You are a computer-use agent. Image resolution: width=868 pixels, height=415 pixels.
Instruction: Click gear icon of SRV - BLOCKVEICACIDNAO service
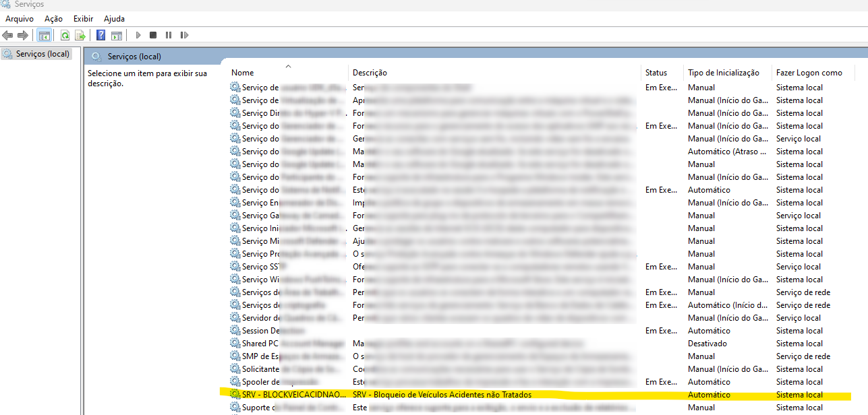pos(235,395)
